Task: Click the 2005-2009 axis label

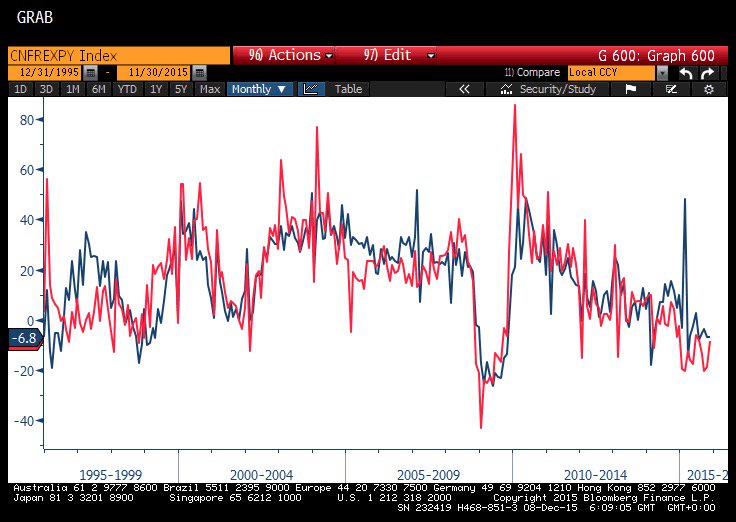Action: (x=429, y=475)
